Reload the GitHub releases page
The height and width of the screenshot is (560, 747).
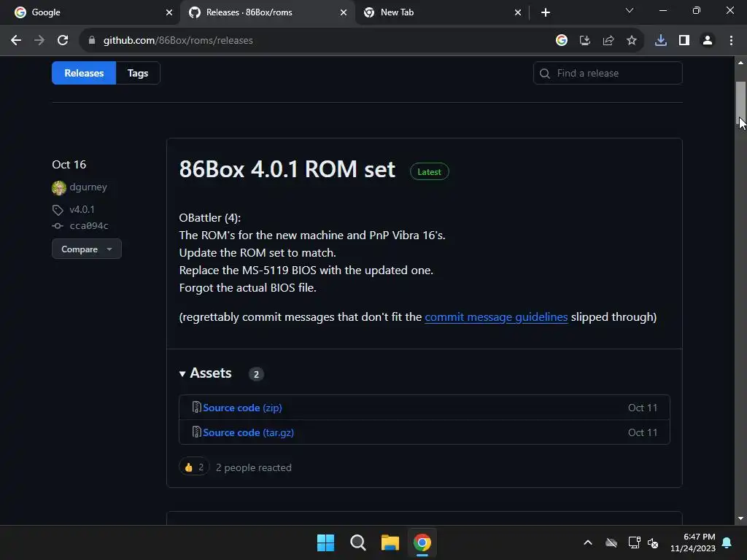[63, 41]
